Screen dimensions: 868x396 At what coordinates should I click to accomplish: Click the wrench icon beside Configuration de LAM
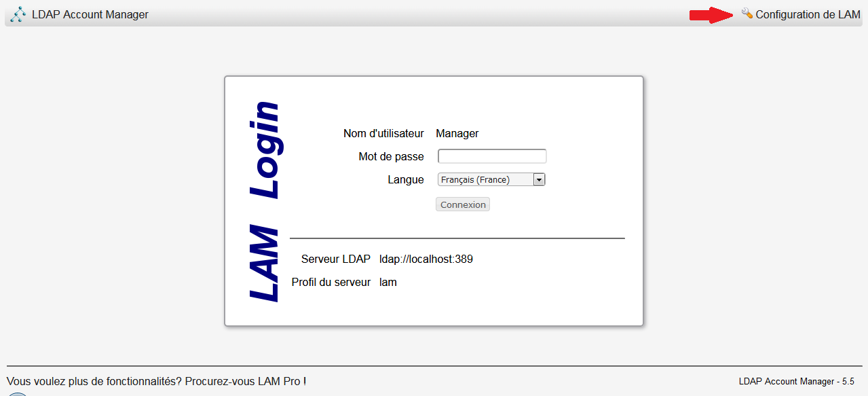click(x=747, y=14)
